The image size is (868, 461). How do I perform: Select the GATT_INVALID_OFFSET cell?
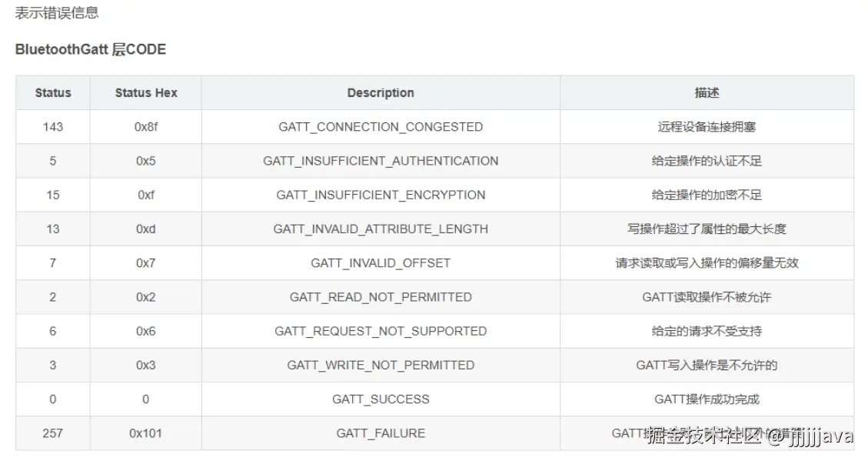coord(381,263)
